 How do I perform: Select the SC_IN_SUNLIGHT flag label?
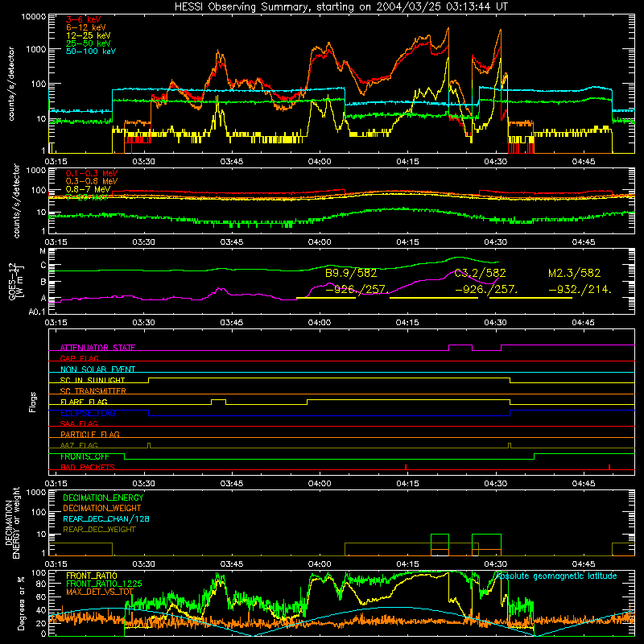[x=93, y=380]
